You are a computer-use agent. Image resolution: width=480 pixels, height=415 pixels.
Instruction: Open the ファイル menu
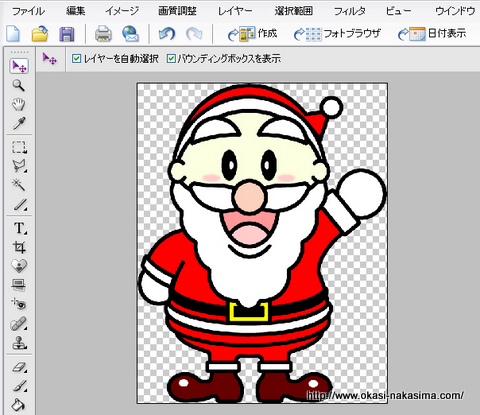(28, 11)
